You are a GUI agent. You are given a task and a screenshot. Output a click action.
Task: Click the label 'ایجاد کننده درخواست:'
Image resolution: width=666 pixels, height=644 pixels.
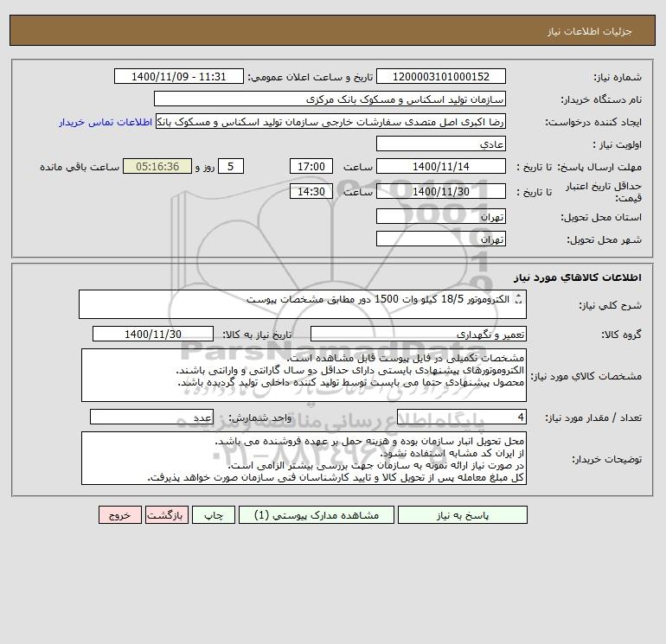click(x=593, y=122)
